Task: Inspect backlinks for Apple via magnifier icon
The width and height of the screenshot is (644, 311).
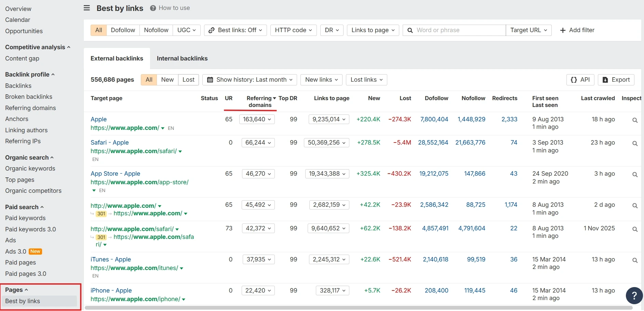Action: pyautogui.click(x=635, y=120)
